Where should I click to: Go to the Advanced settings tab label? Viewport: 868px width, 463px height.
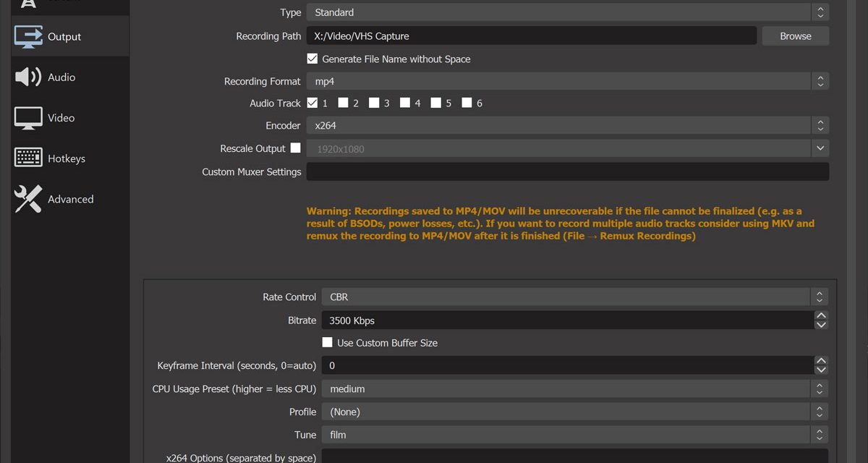pos(70,199)
